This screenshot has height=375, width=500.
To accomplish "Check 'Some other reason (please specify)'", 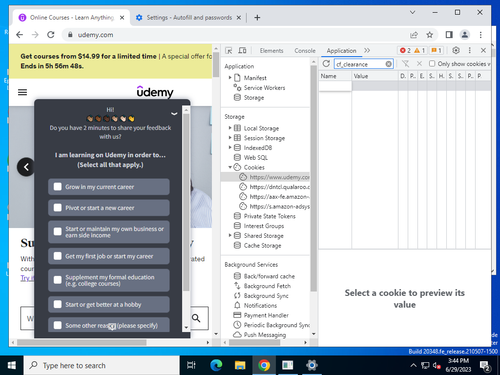I will tap(58, 325).
